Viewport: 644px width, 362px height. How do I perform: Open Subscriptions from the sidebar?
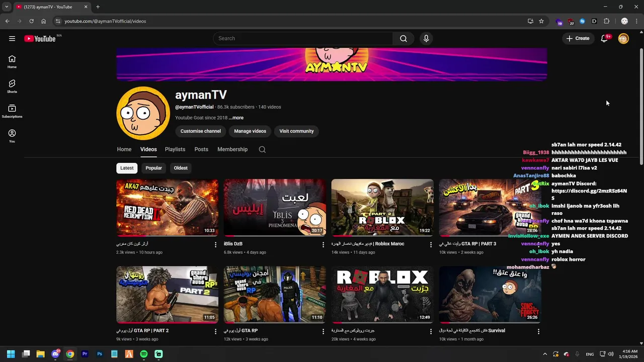coord(12,111)
